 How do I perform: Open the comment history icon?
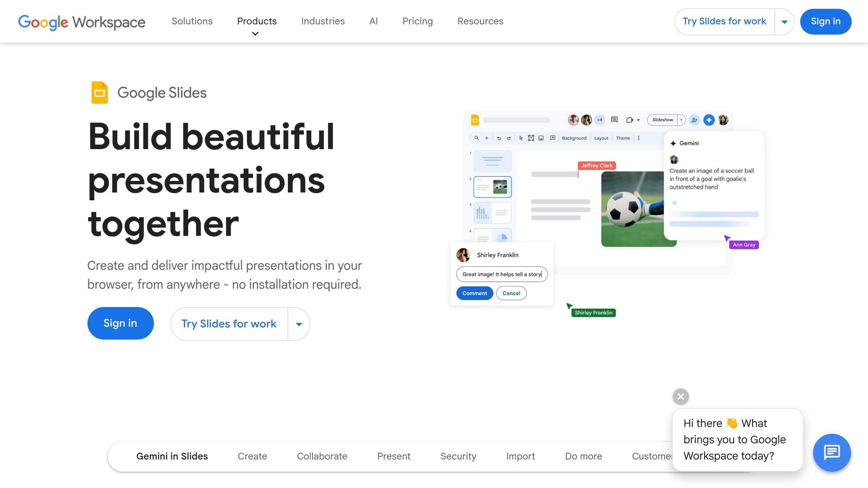tap(614, 119)
